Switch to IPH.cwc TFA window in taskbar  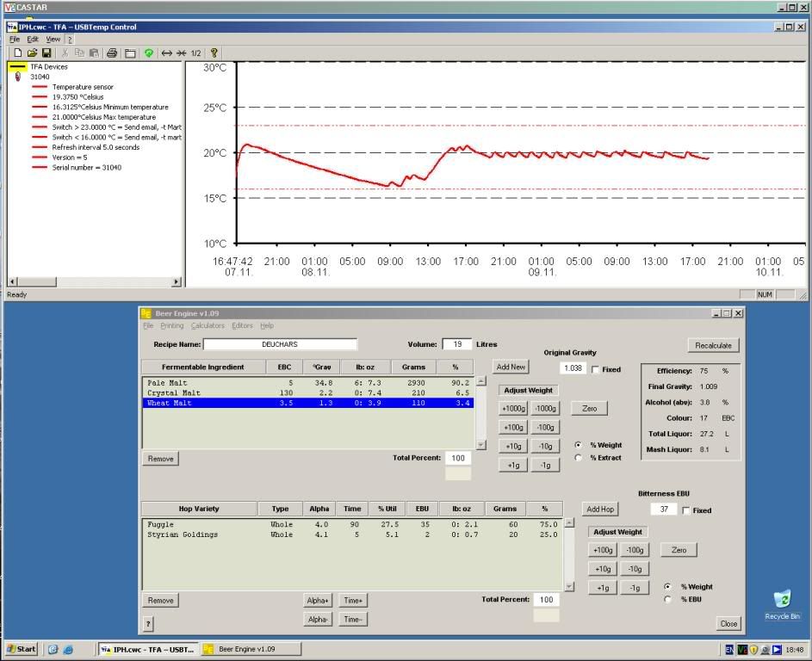[148, 649]
